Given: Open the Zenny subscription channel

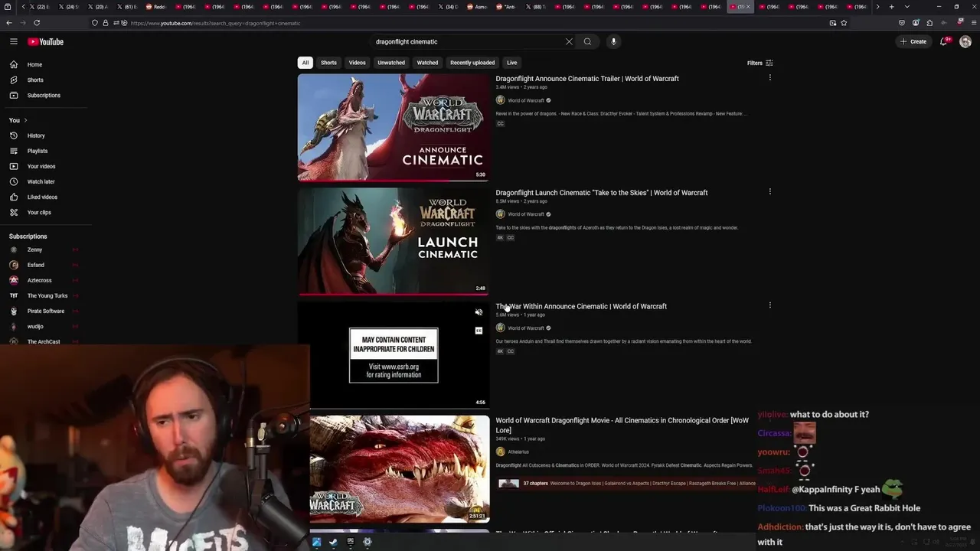Looking at the screenshot, I should [34, 249].
